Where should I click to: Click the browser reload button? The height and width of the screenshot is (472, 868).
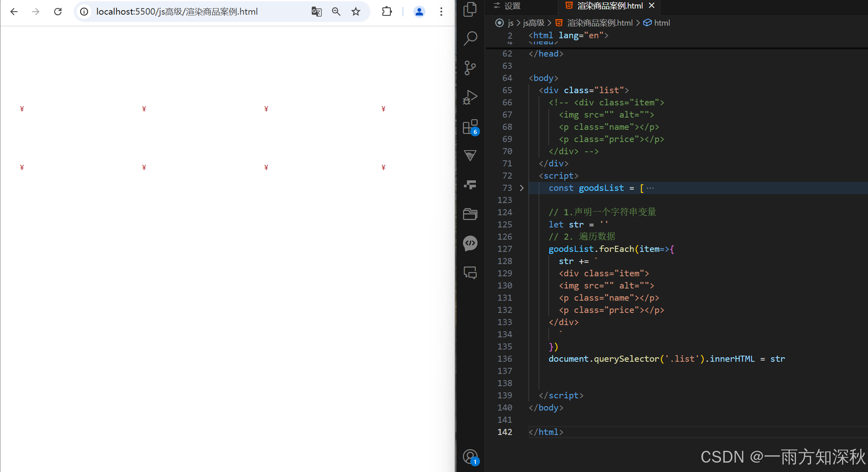pyautogui.click(x=58, y=12)
